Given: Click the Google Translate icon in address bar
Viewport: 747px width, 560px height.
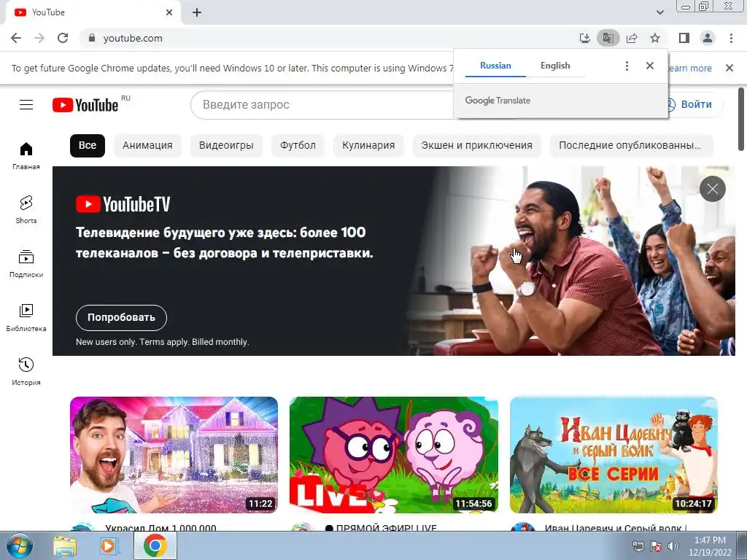Looking at the screenshot, I should click(608, 38).
